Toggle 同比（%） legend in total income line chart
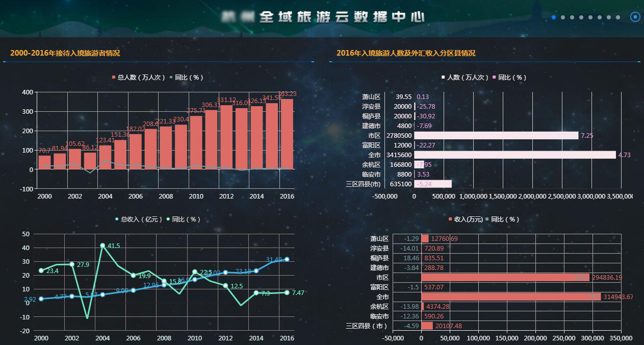 click(x=184, y=219)
